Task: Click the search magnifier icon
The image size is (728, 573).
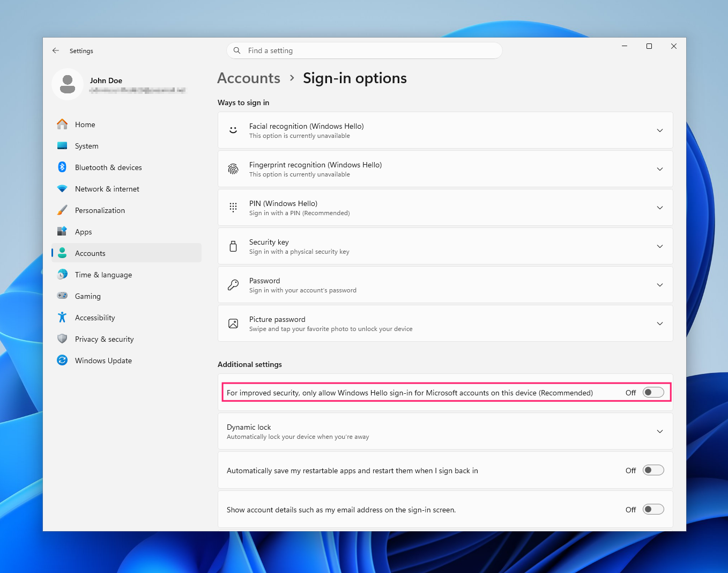Action: (237, 50)
